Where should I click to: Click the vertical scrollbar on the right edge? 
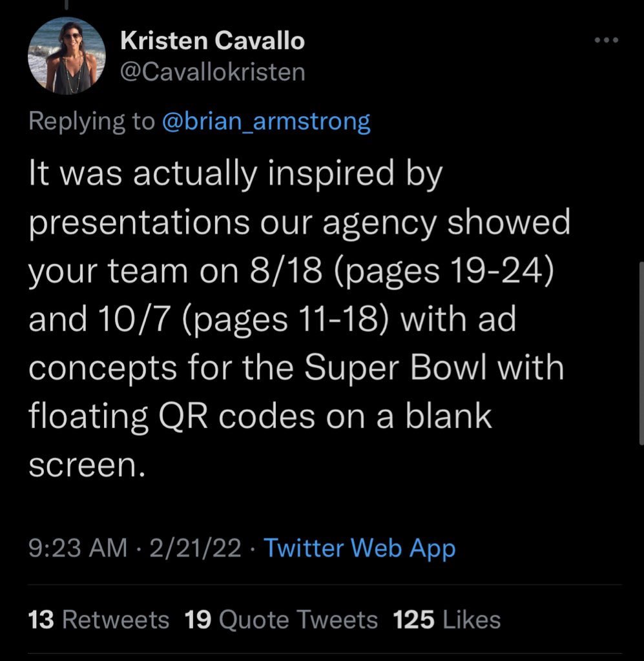[x=640, y=352]
